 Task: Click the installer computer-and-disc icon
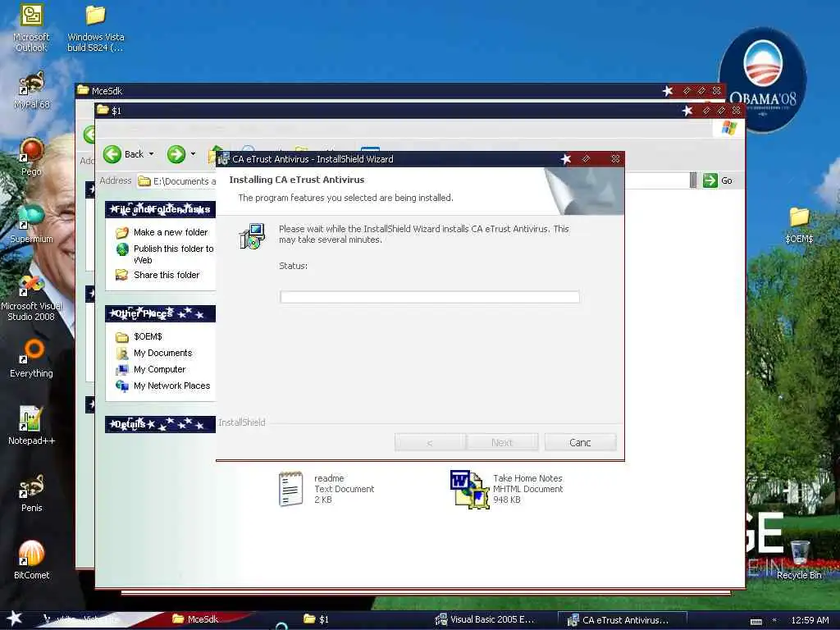[x=252, y=236]
